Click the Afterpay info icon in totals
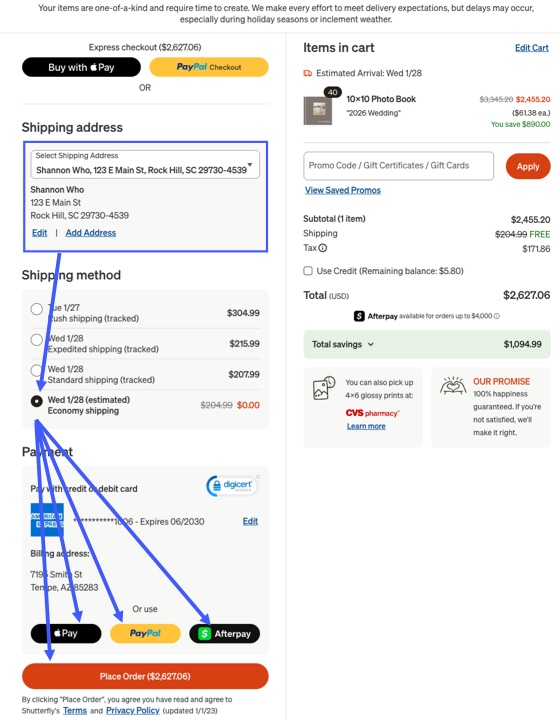560x720 pixels. pos(497,316)
